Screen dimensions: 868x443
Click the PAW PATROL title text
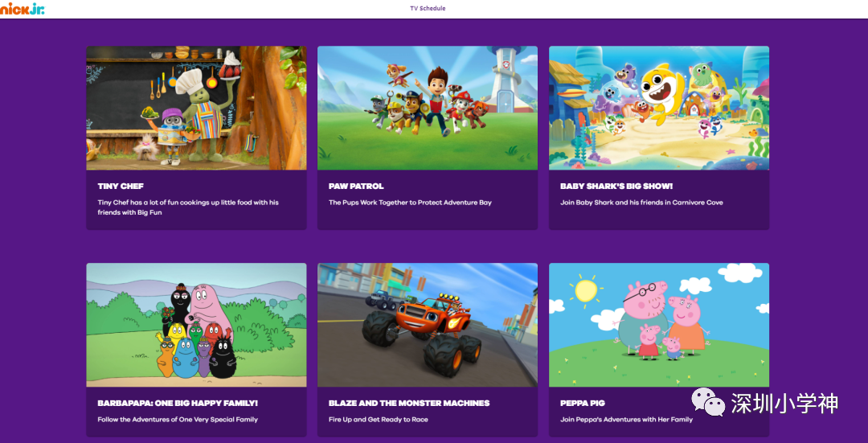click(x=356, y=187)
